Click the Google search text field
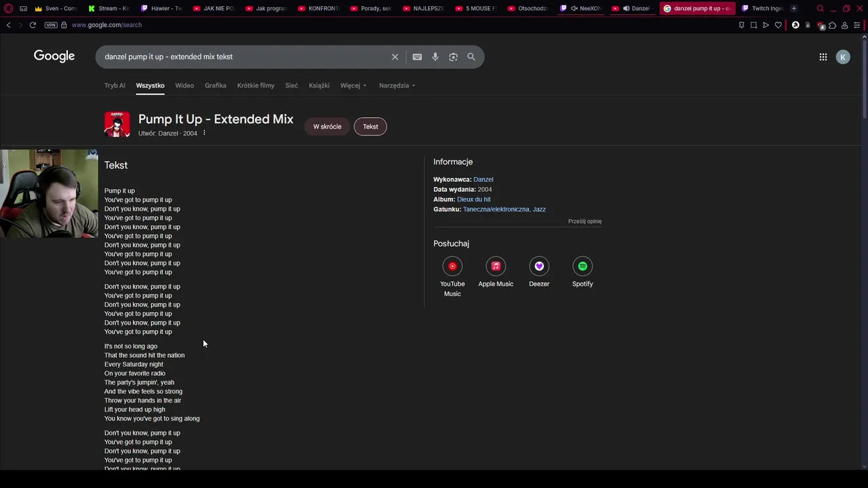 pos(244,57)
